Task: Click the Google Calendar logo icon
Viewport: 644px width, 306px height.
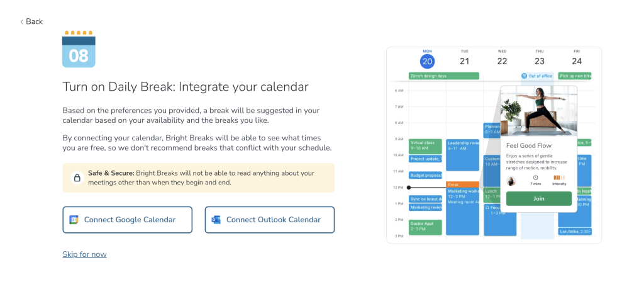Action: point(74,220)
